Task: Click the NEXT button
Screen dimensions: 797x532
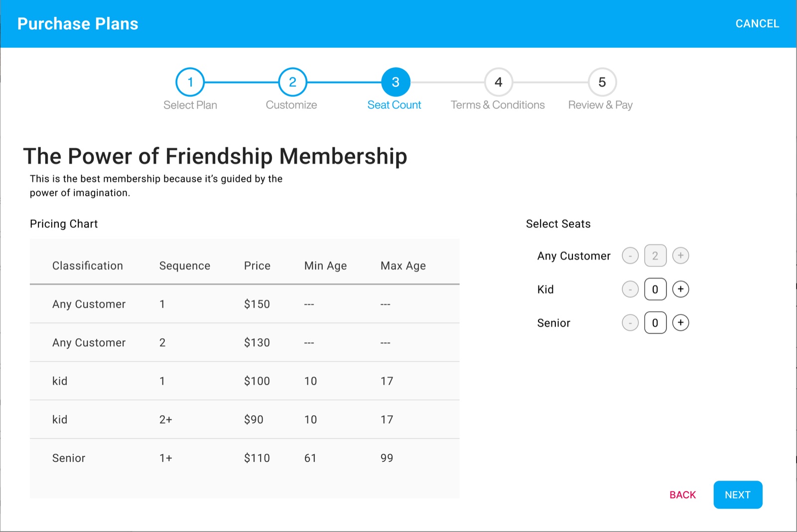Action: 738,495
